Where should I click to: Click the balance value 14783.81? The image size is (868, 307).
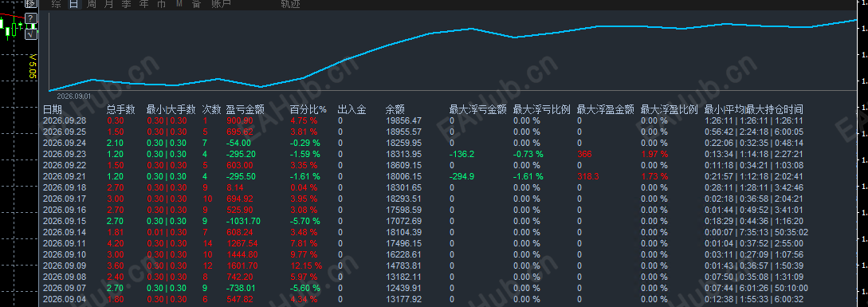403,266
